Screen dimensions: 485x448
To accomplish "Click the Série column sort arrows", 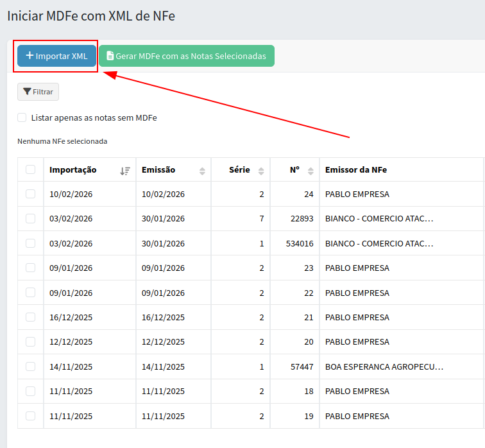I will (x=261, y=170).
